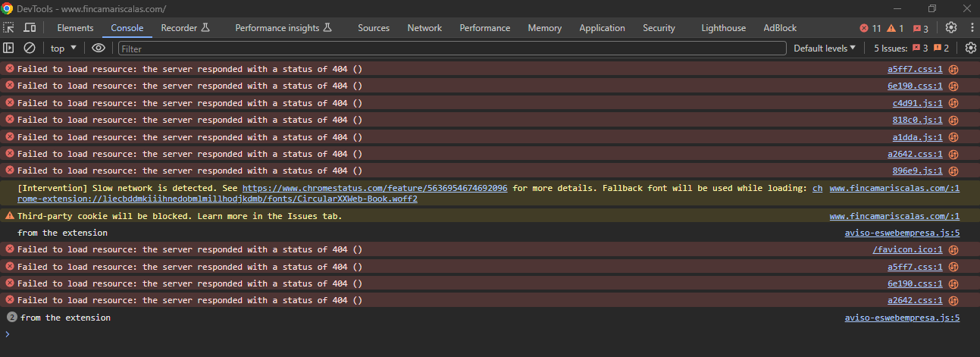The height and width of the screenshot is (357, 980).
Task: Select the Memory tab
Action: tap(545, 28)
